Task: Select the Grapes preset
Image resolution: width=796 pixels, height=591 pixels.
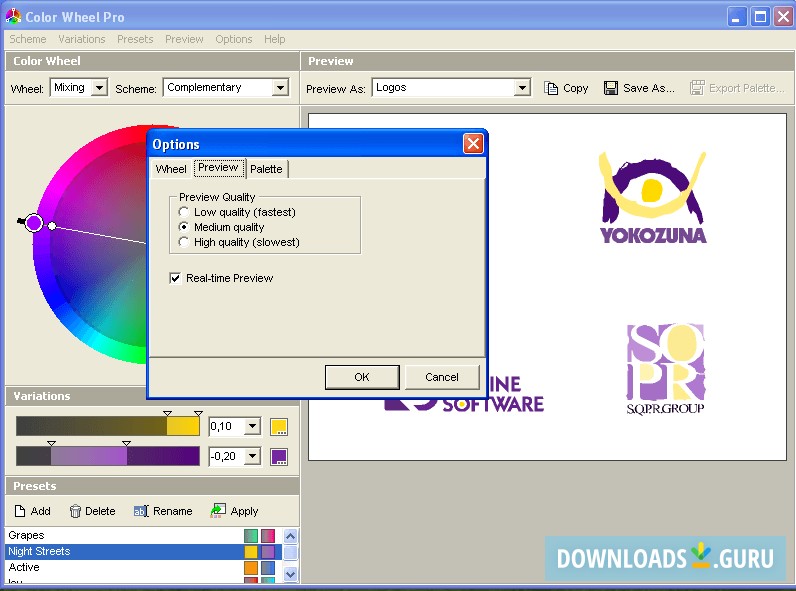Action: pos(143,535)
